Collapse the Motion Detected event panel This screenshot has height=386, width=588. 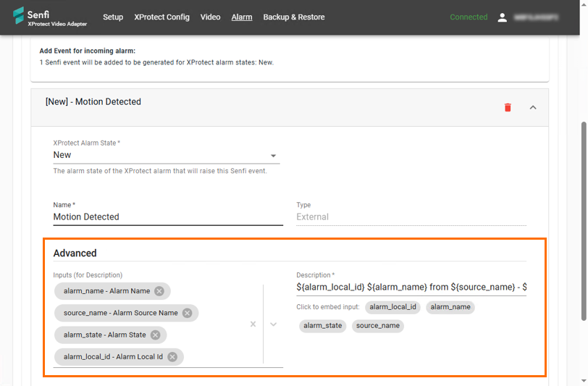tap(533, 107)
